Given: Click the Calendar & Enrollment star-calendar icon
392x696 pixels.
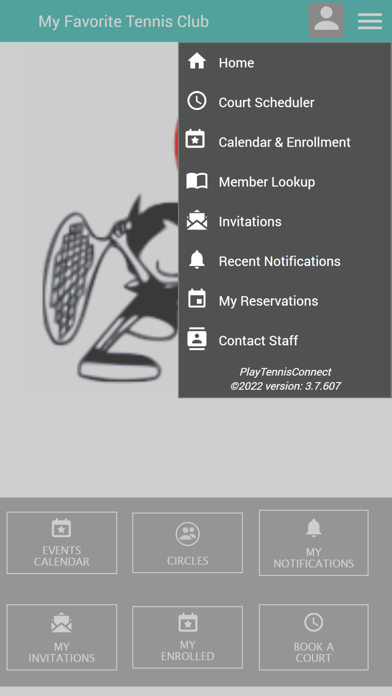Looking at the screenshot, I should tap(195, 139).
